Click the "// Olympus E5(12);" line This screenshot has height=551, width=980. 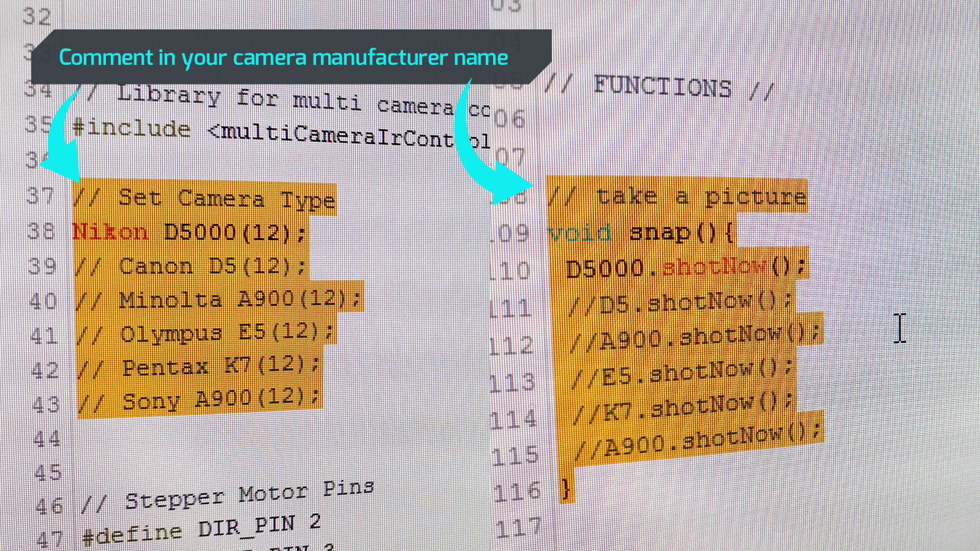tap(205, 334)
